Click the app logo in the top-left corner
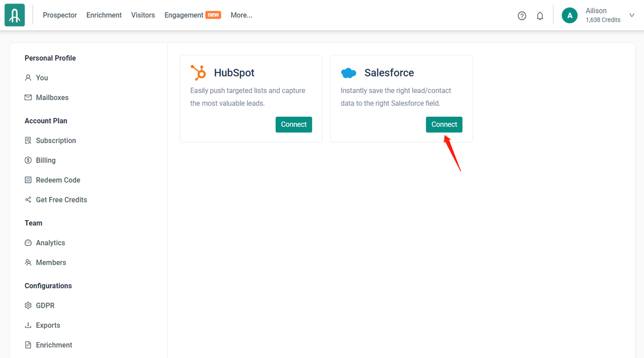 click(15, 16)
